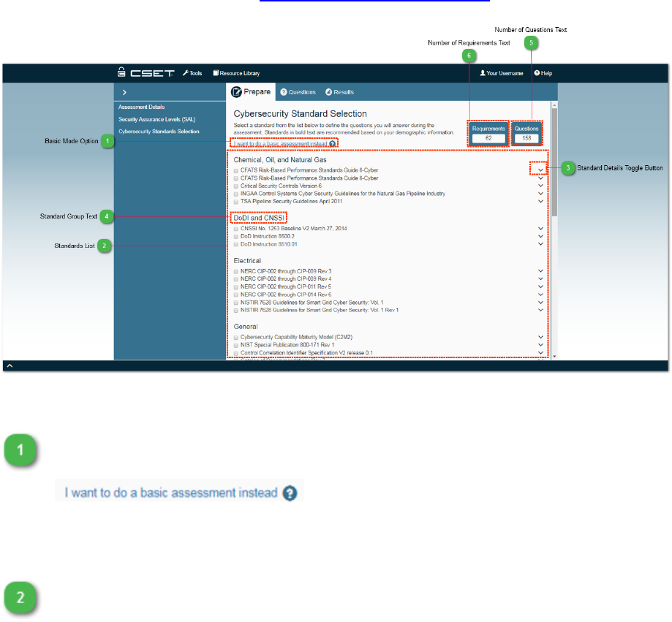Check TSA Pipeline Security Guidelines April 2011

[236, 202]
